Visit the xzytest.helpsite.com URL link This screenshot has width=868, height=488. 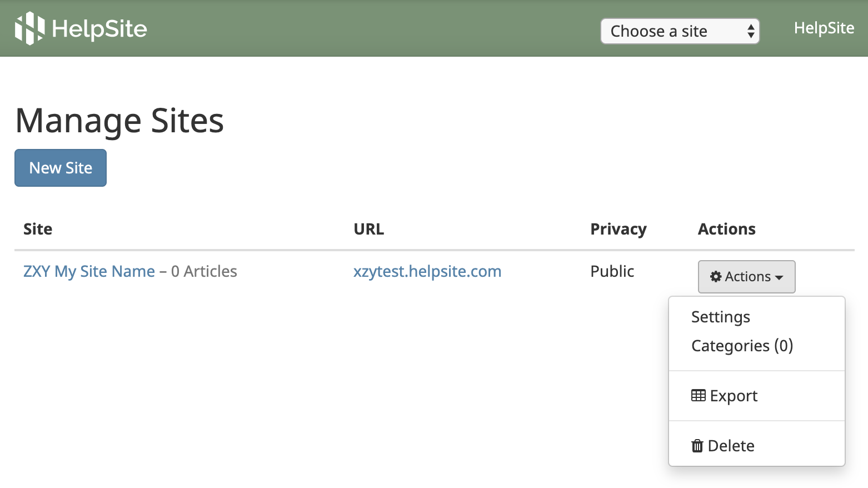point(427,271)
